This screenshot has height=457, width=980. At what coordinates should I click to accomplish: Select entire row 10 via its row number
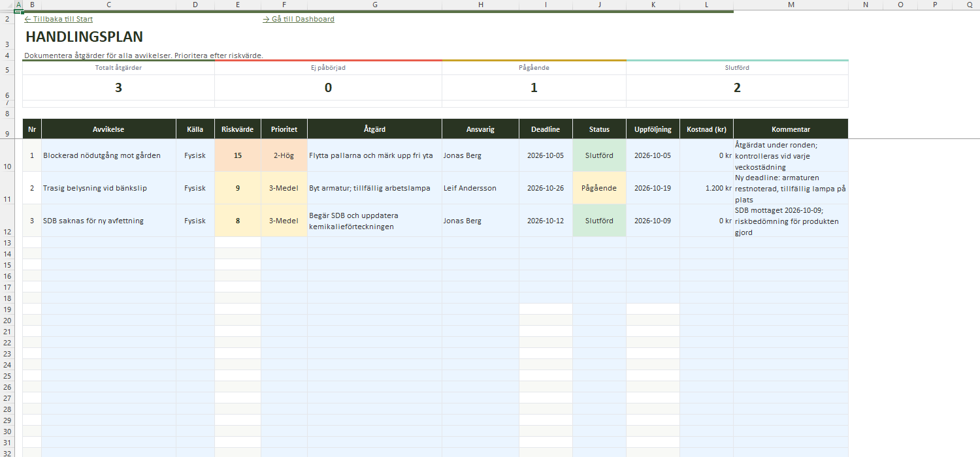(7, 155)
